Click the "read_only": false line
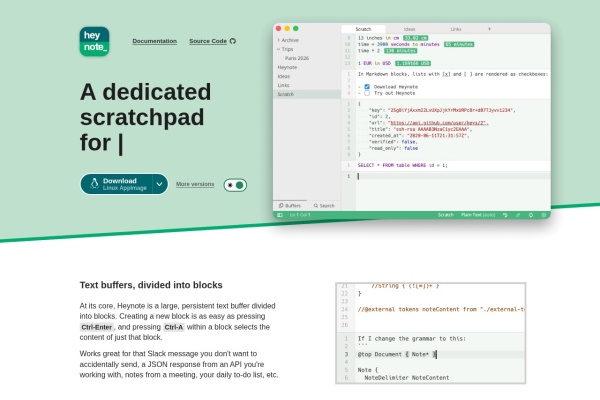This screenshot has height=400, width=600. 393,148
